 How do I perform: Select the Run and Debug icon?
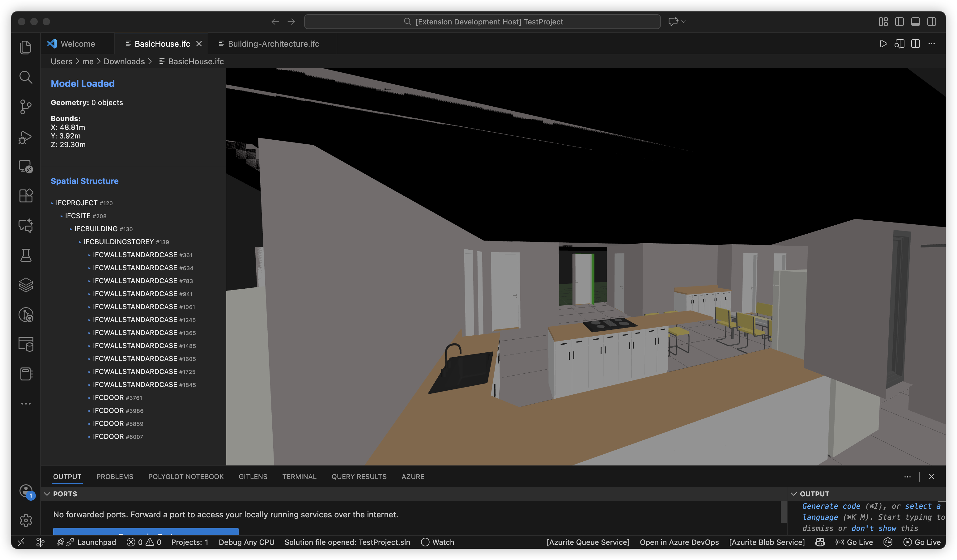25,138
